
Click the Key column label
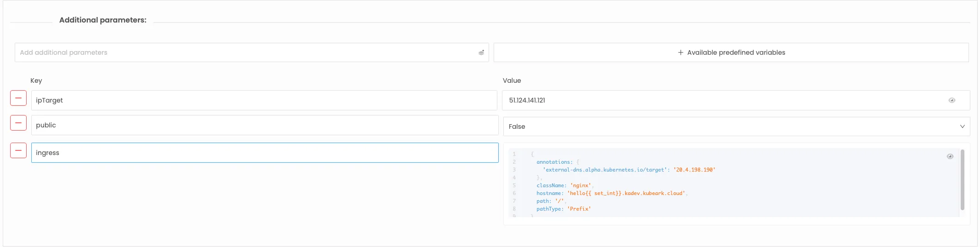36,80
